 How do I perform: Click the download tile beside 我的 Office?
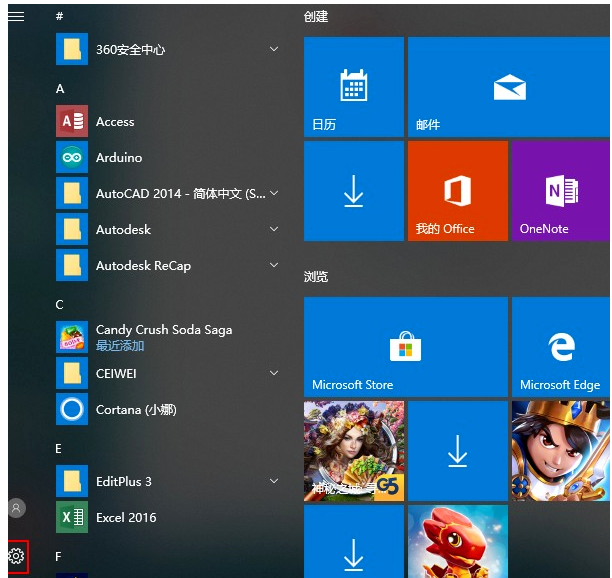pos(354,191)
